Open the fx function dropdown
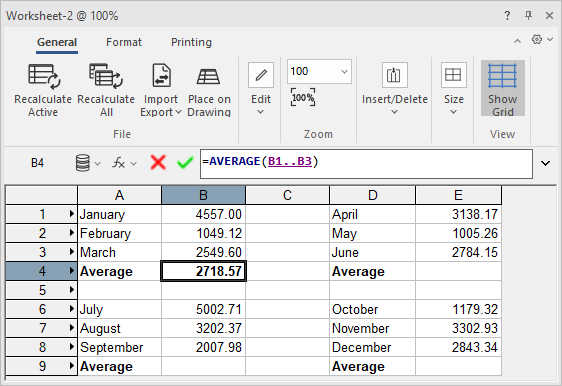Viewport: 562px width, 386px height. [x=124, y=163]
